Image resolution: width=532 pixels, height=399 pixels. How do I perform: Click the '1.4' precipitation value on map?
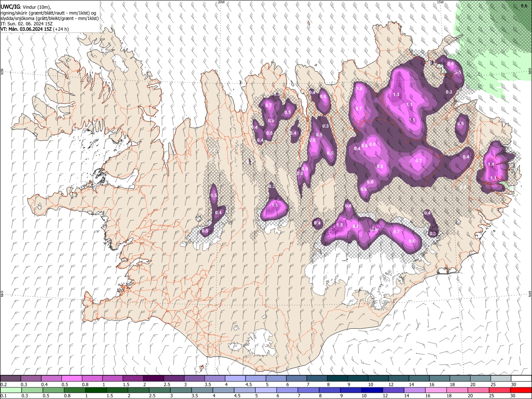tap(491, 164)
